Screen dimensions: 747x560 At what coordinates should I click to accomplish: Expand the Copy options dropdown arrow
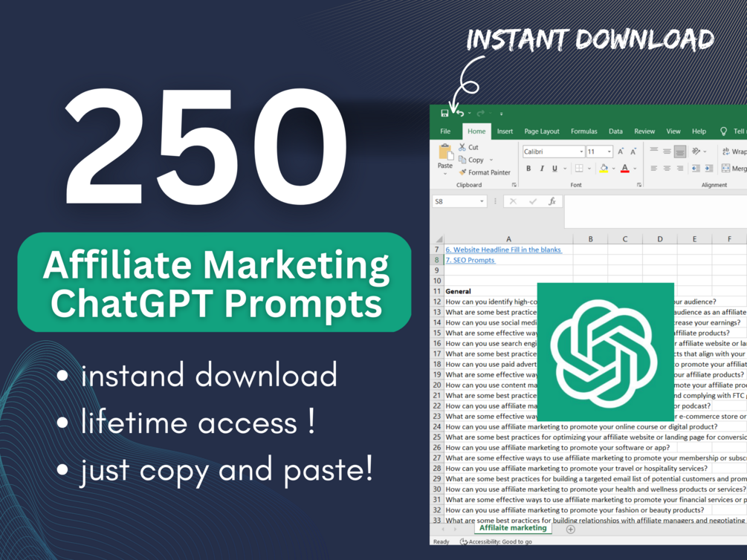point(491,160)
